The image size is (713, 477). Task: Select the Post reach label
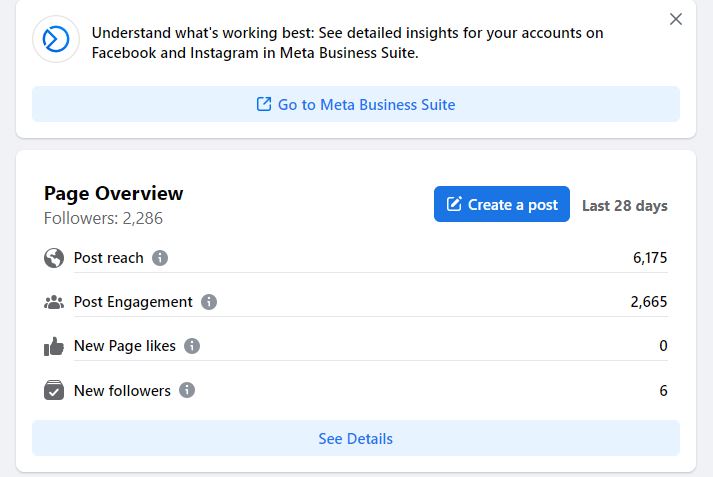(x=109, y=258)
